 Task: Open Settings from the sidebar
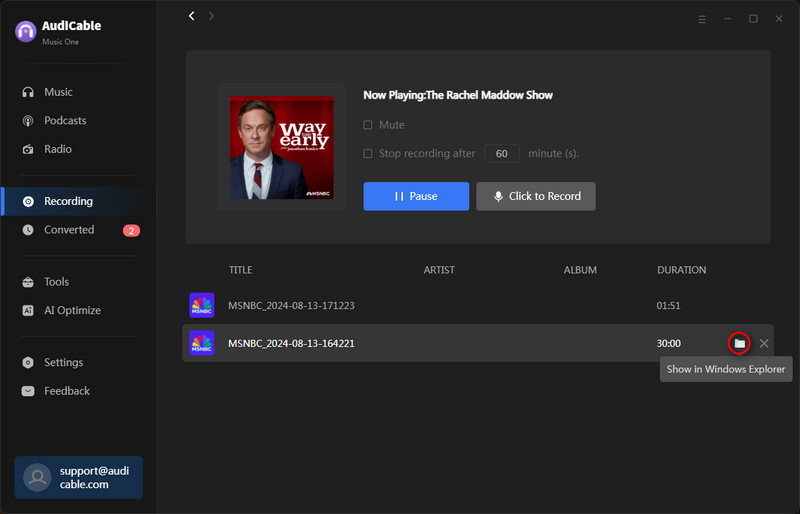(53, 362)
